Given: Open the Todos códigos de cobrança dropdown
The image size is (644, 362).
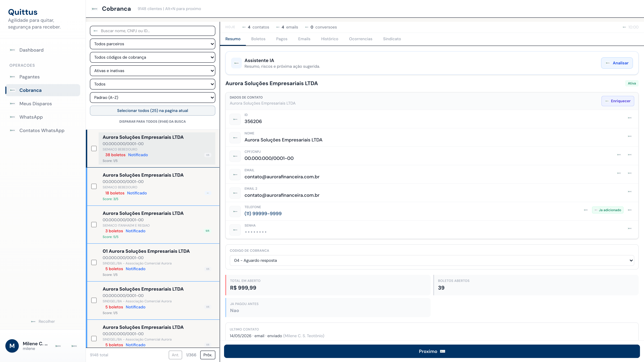Looking at the screenshot, I should click(152, 57).
